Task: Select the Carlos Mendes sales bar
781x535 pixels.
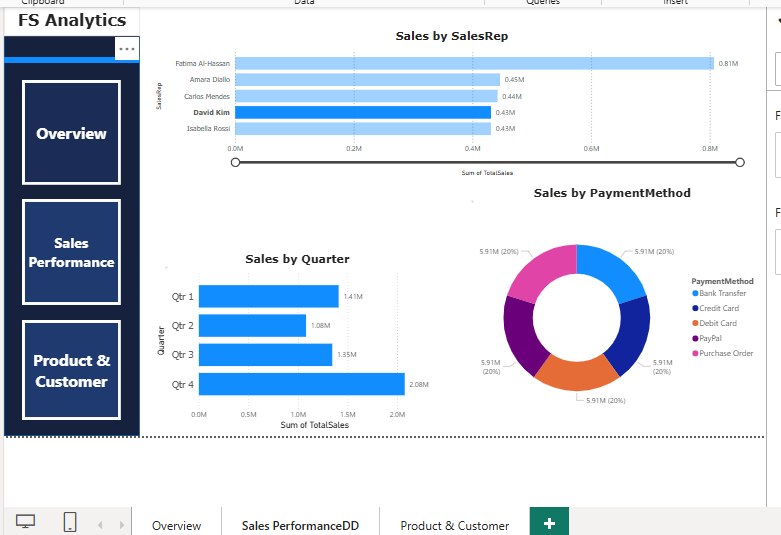Action: click(x=366, y=96)
